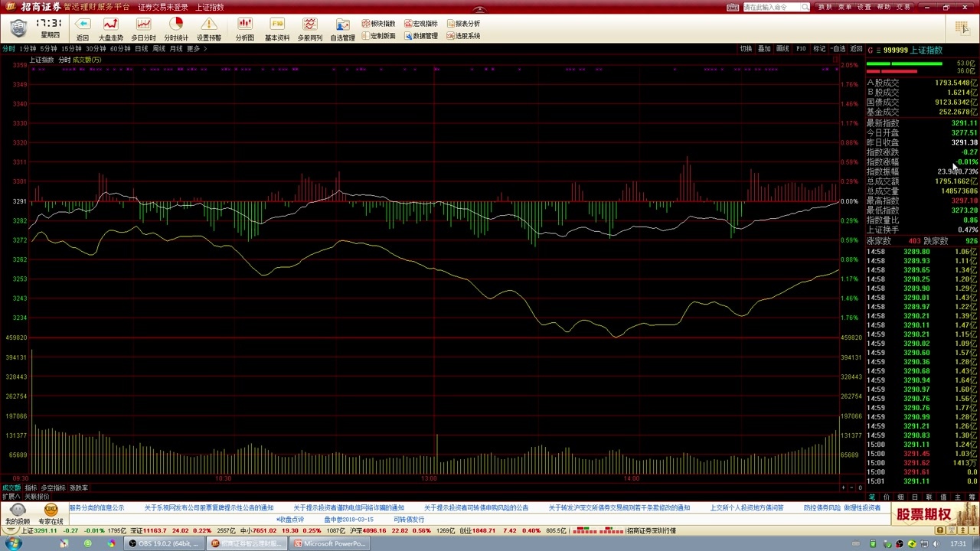Select the 多空指标 bottom tab
Viewport: 980px width, 551px height.
click(54, 487)
